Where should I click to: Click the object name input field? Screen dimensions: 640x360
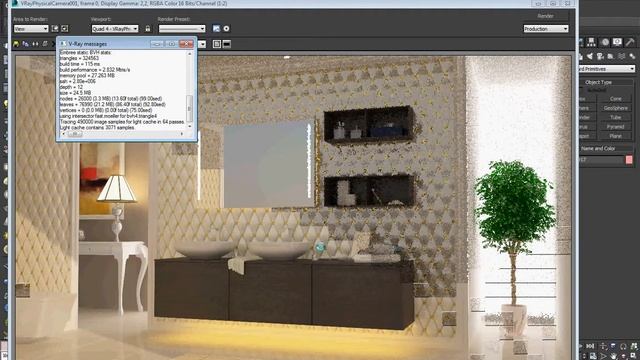click(x=602, y=160)
